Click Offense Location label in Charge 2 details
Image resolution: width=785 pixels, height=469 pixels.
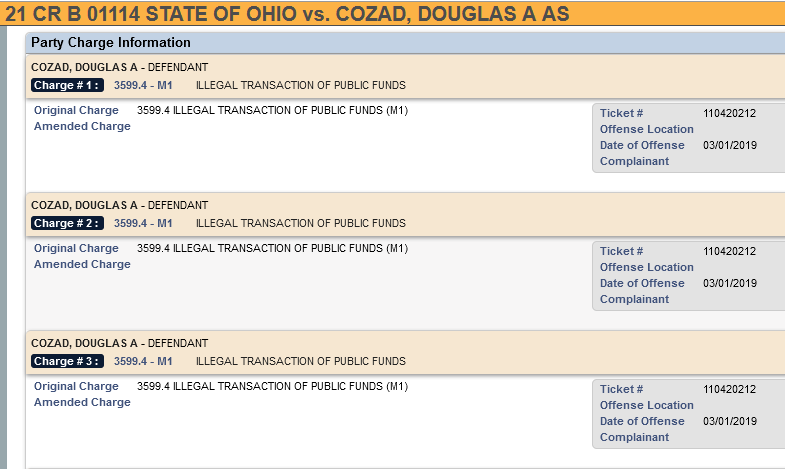point(646,267)
